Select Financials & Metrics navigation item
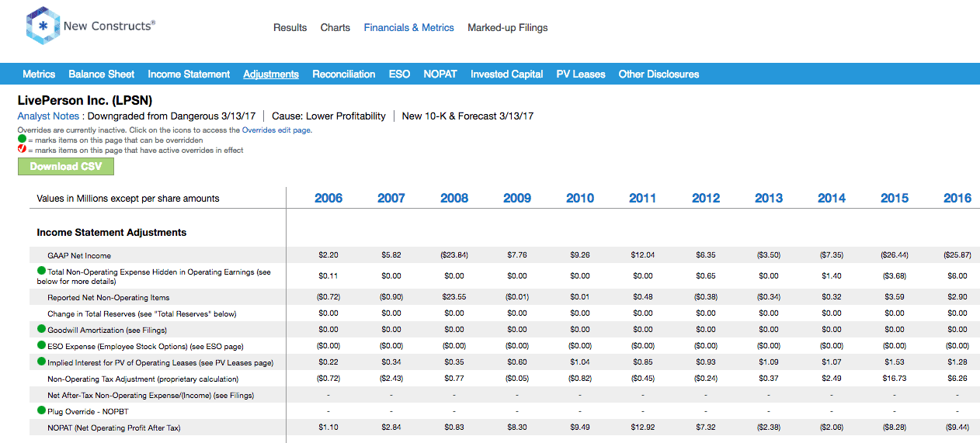The height and width of the screenshot is (443, 980). tap(408, 27)
